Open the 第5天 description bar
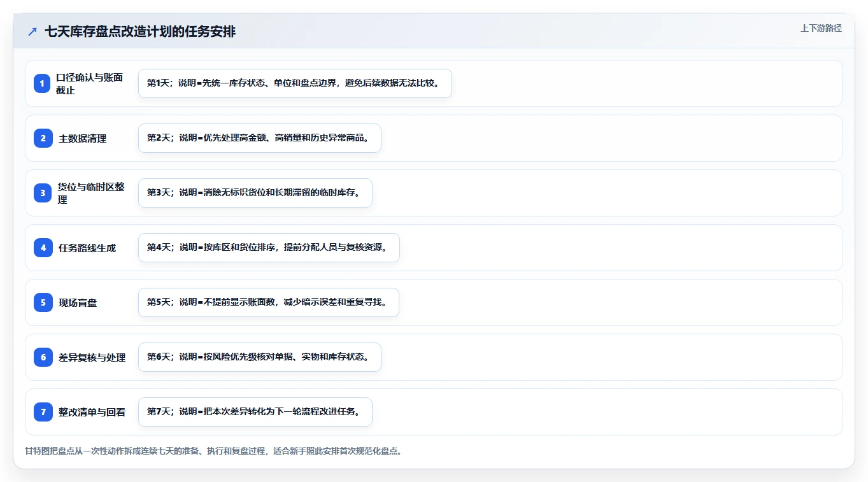 click(x=269, y=302)
